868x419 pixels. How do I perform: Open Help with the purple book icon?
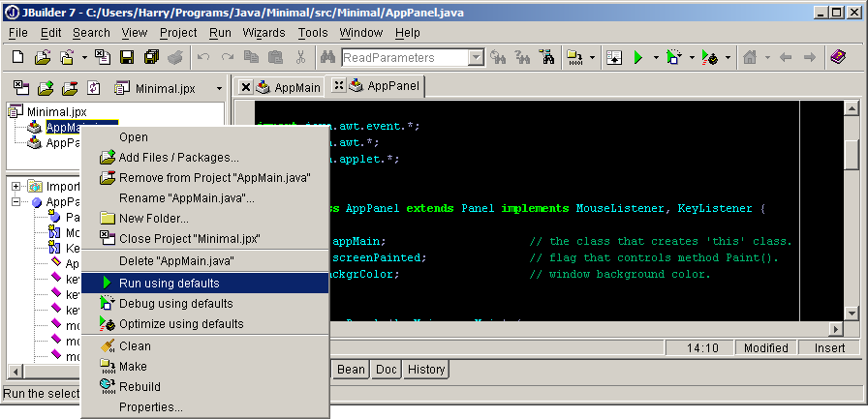tap(838, 57)
